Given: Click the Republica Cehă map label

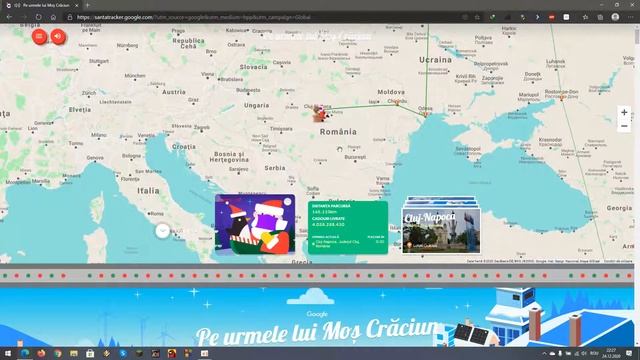Looking at the screenshot, I should click(188, 43).
